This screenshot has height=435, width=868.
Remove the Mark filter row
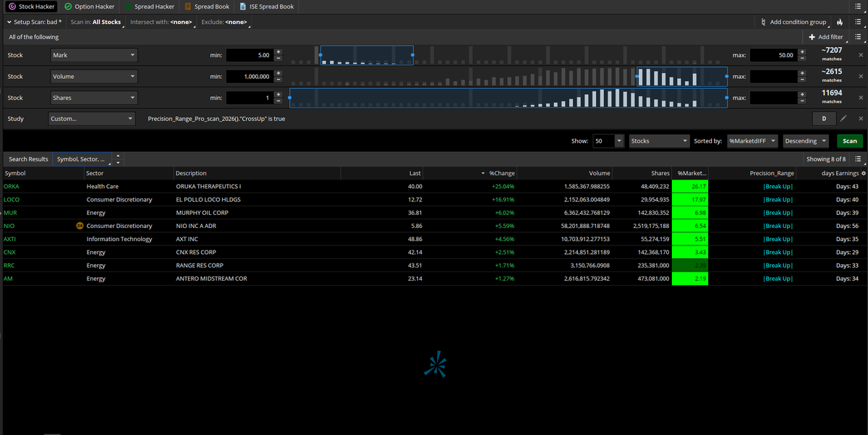pyautogui.click(x=861, y=55)
